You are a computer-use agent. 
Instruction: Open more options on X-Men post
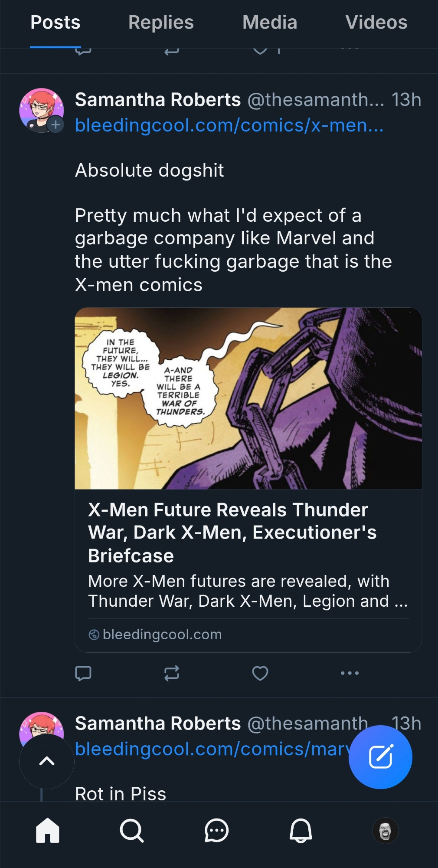click(x=350, y=673)
